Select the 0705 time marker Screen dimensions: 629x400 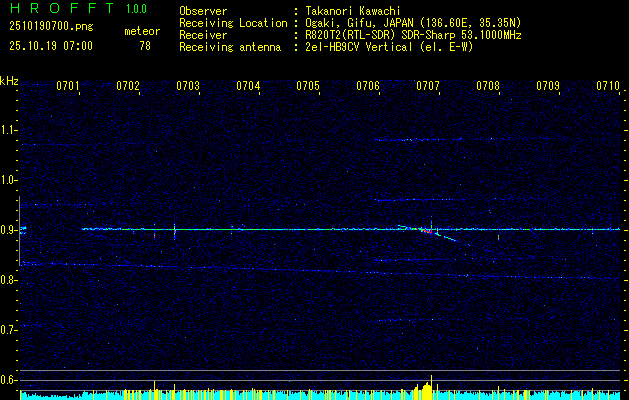(308, 86)
